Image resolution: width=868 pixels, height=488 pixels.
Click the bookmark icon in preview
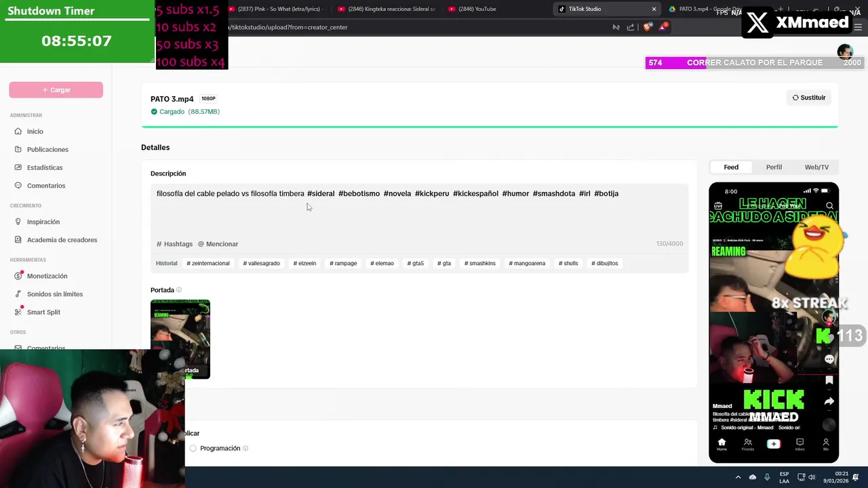829,381
